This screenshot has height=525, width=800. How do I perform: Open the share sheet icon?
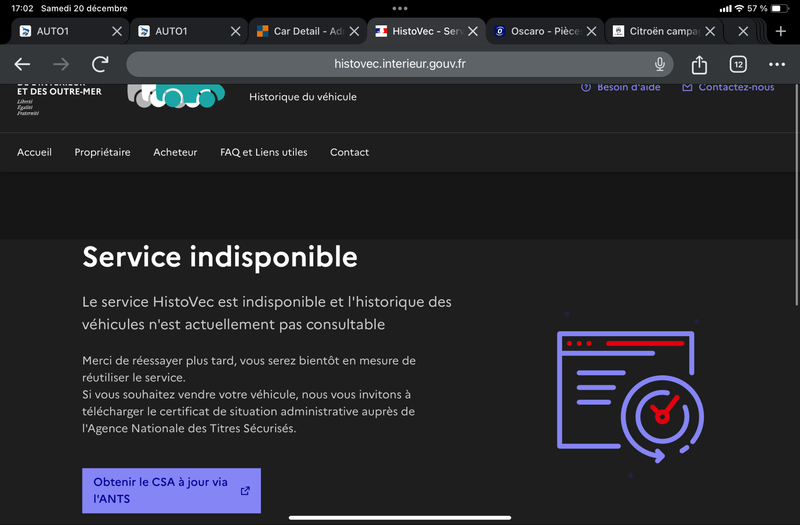point(699,65)
